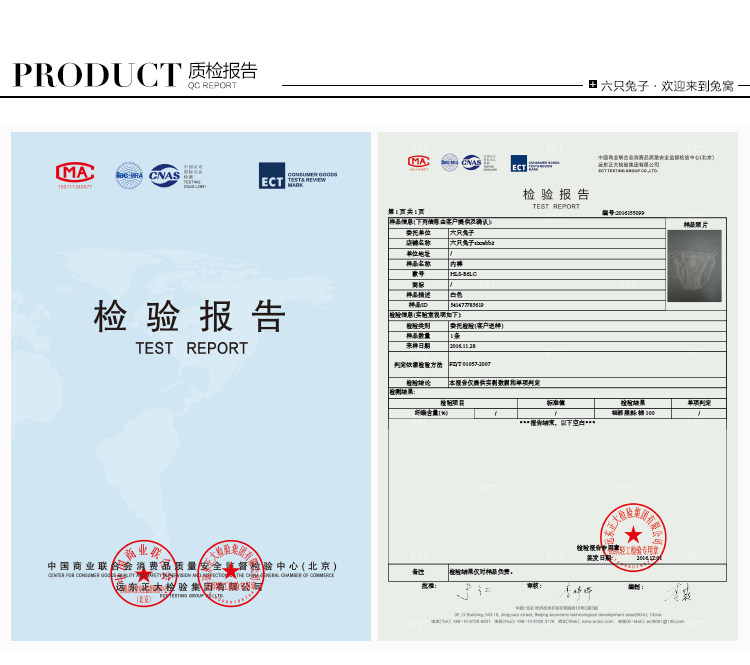Screen dimensions: 750x665
Task: Click the 检验结论 conclusion text
Action: (495, 383)
